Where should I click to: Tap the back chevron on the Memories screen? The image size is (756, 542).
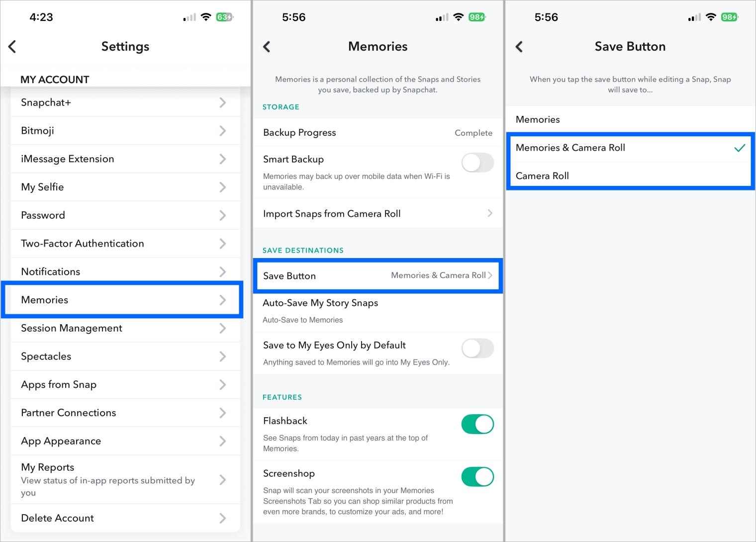click(267, 46)
